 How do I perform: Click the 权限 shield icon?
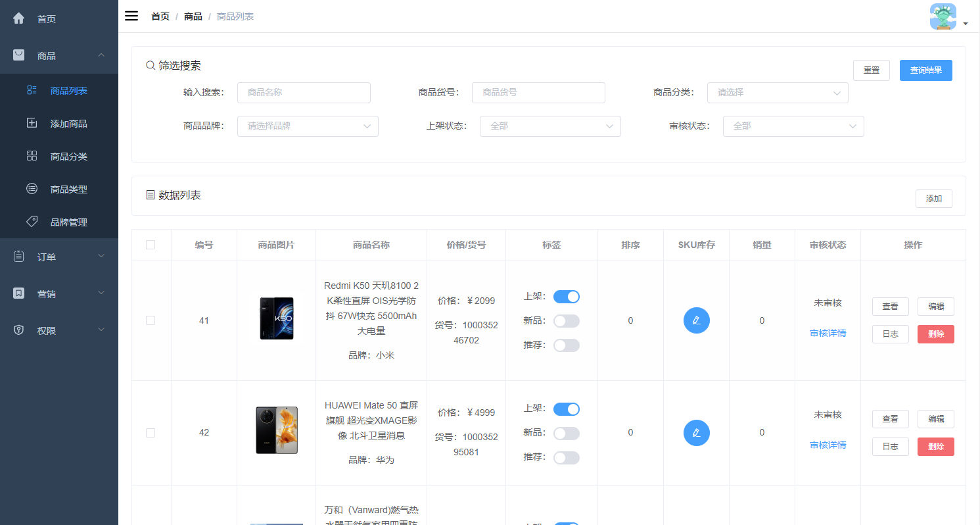19,330
